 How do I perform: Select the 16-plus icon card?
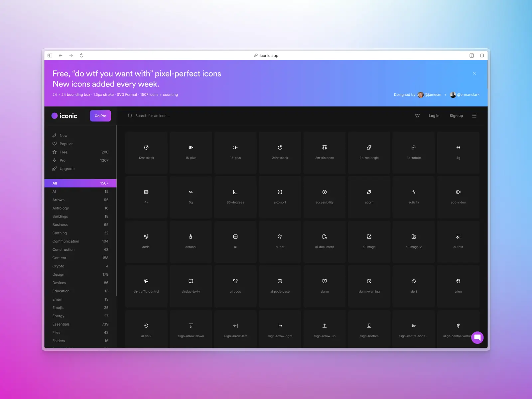coord(191,153)
